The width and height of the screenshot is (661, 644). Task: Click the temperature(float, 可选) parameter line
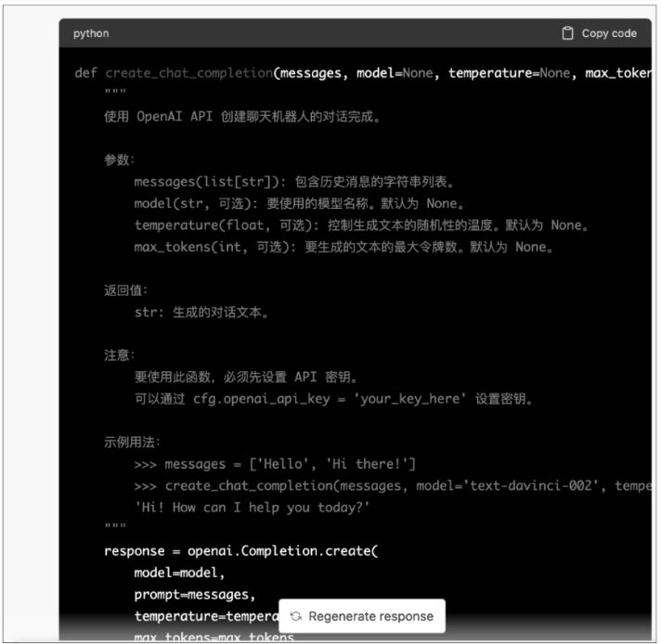pos(362,225)
